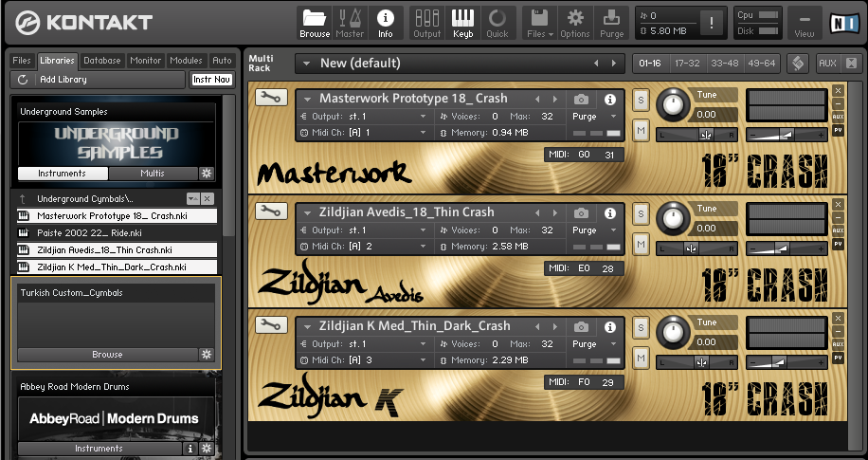This screenshot has width=868, height=460.
Task: Browse Turkish Custom_Cymbals library
Action: pyautogui.click(x=107, y=355)
